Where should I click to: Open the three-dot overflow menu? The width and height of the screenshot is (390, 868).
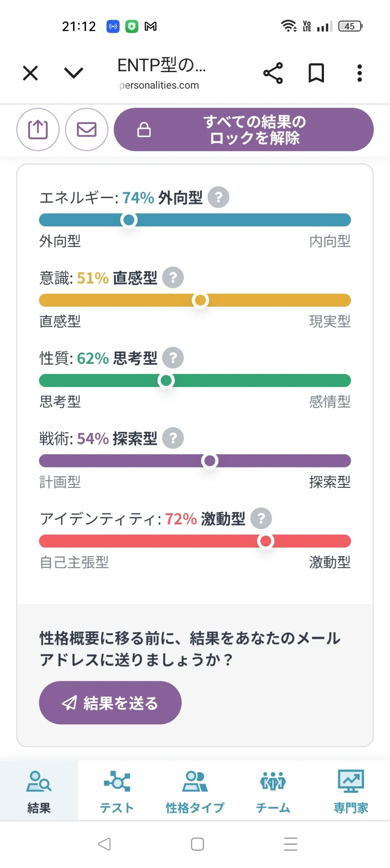click(x=360, y=73)
